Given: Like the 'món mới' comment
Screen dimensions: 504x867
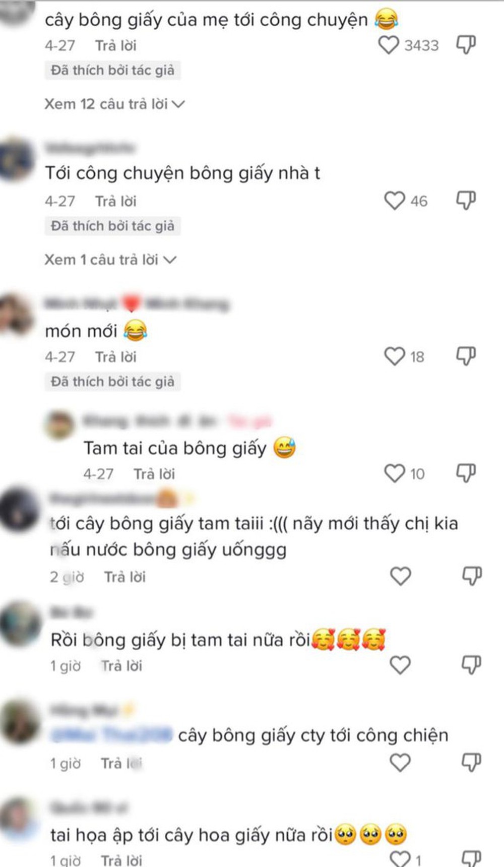Looking at the screenshot, I should (x=395, y=356).
